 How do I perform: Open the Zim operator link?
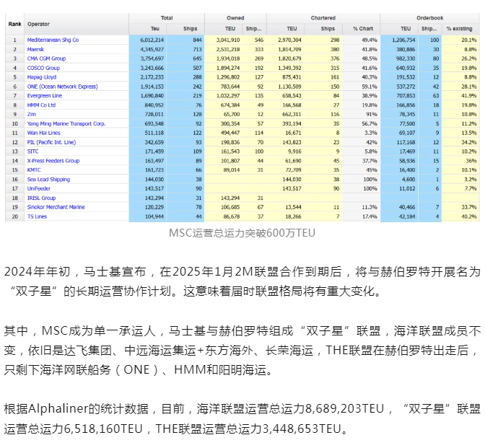click(x=32, y=115)
